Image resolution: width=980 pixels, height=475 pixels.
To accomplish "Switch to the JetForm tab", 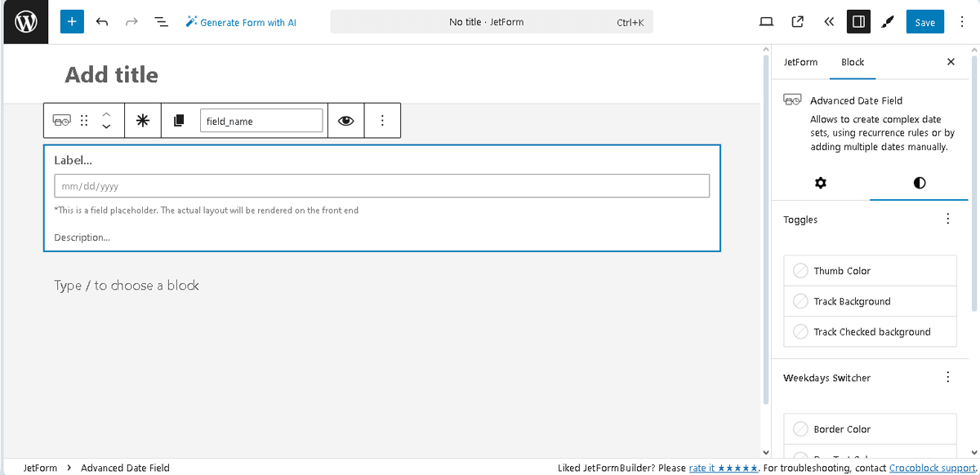I will point(800,62).
